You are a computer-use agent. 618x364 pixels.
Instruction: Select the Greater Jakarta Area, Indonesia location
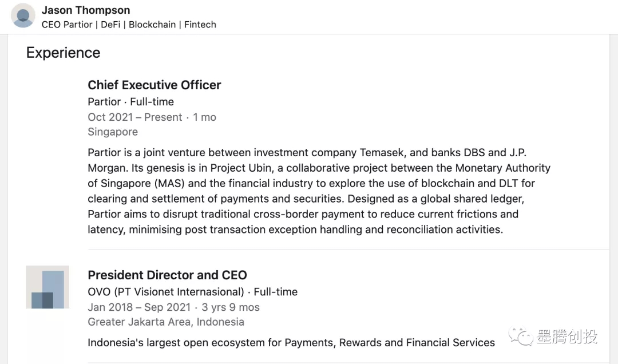[x=166, y=322]
